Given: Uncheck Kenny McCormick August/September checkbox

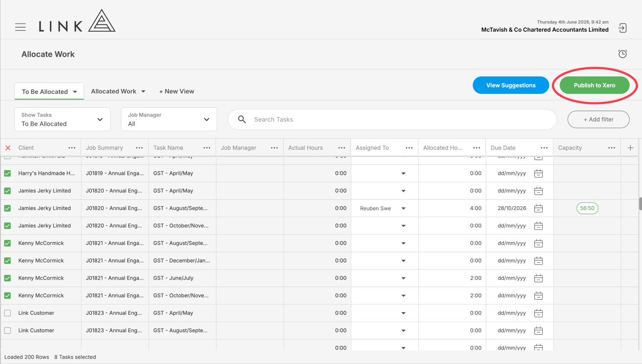Looking at the screenshot, I should pyautogui.click(x=7, y=243).
